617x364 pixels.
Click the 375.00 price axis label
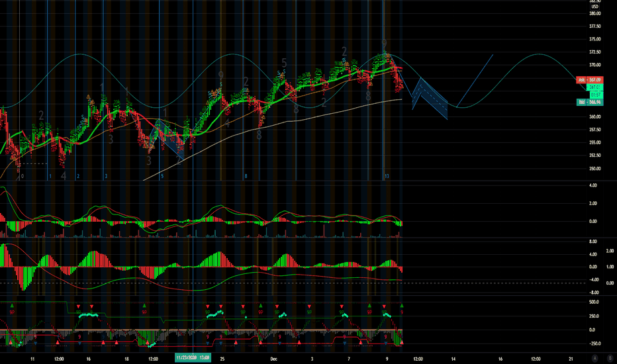(594, 39)
